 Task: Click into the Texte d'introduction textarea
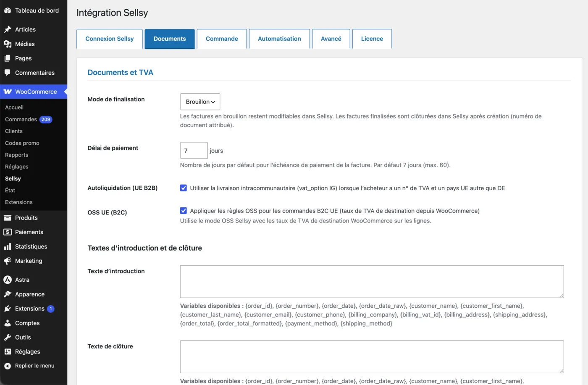pyautogui.click(x=372, y=281)
